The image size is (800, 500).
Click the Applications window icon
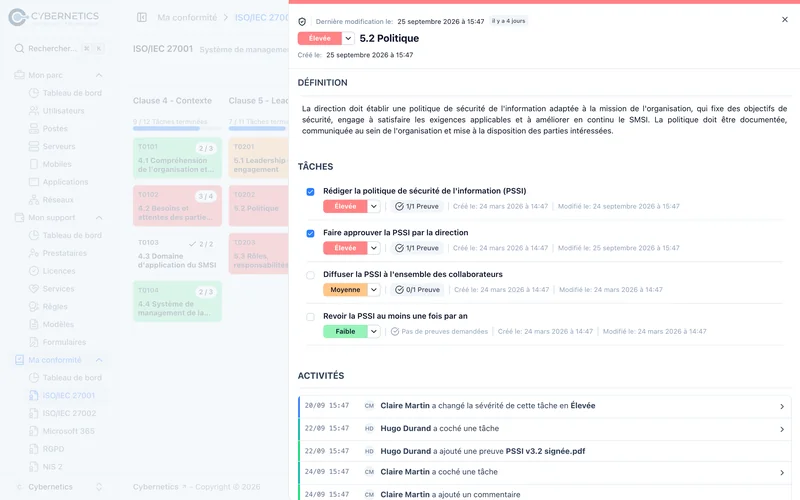point(34,182)
